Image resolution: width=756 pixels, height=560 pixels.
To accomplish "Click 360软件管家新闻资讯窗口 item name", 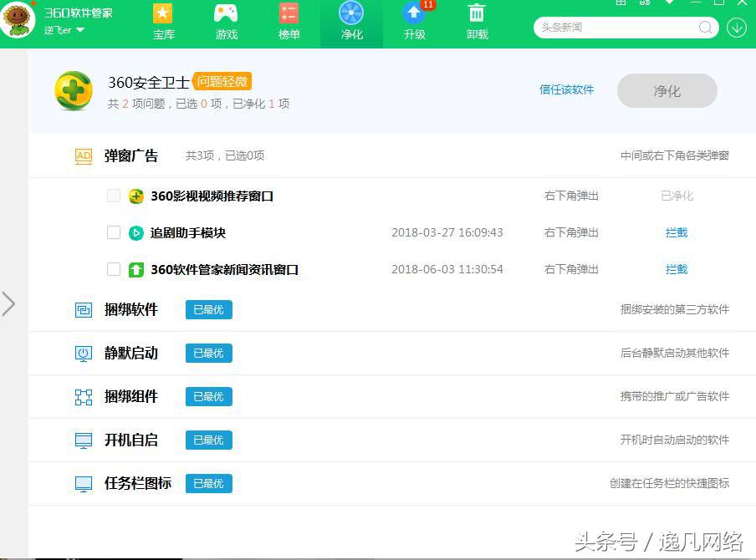I will click(x=225, y=270).
